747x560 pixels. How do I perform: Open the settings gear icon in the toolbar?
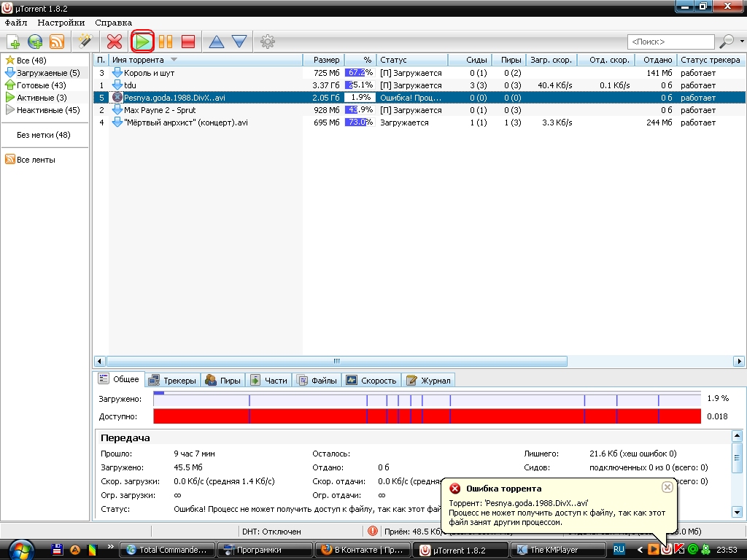[x=268, y=42]
